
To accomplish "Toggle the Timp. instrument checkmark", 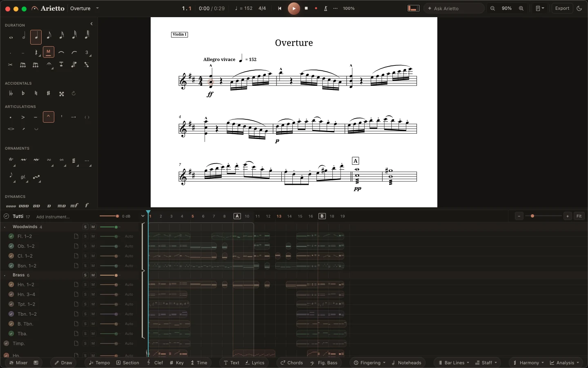I will (7, 343).
